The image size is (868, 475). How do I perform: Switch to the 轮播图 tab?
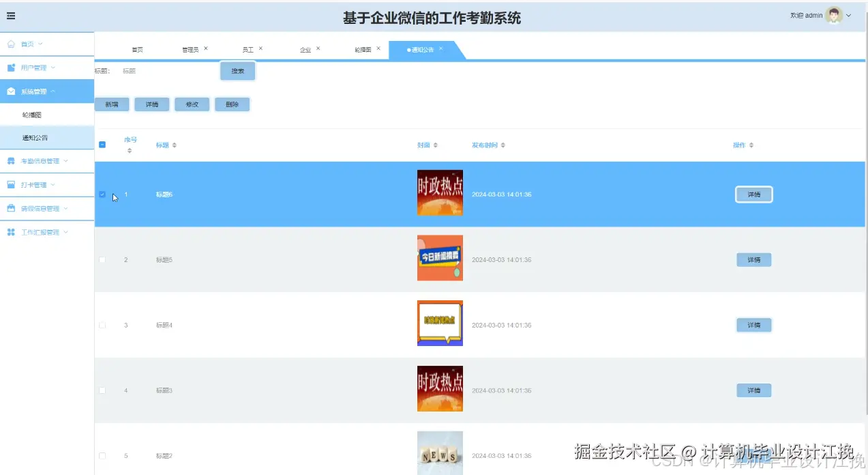click(363, 50)
